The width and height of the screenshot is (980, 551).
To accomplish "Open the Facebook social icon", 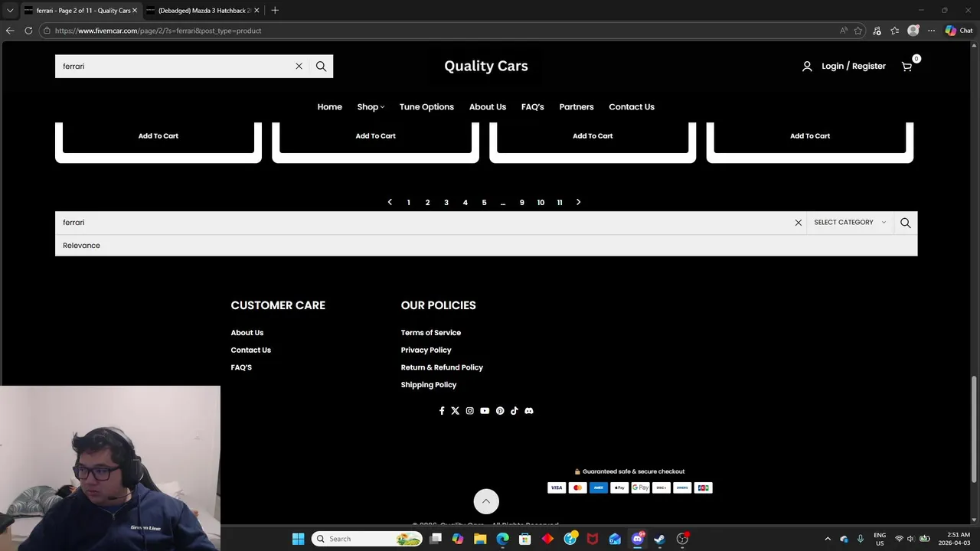I will [441, 411].
